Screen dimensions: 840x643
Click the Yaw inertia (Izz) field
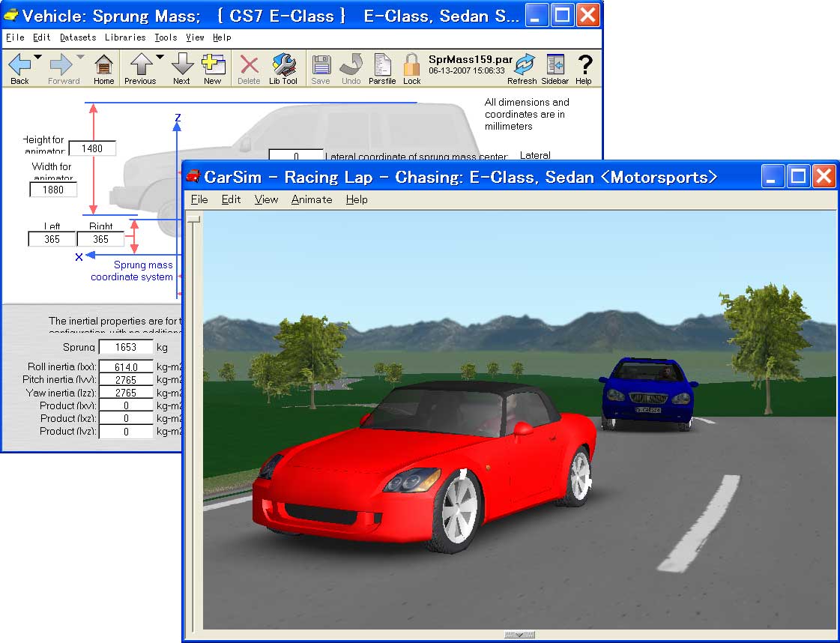click(x=126, y=393)
